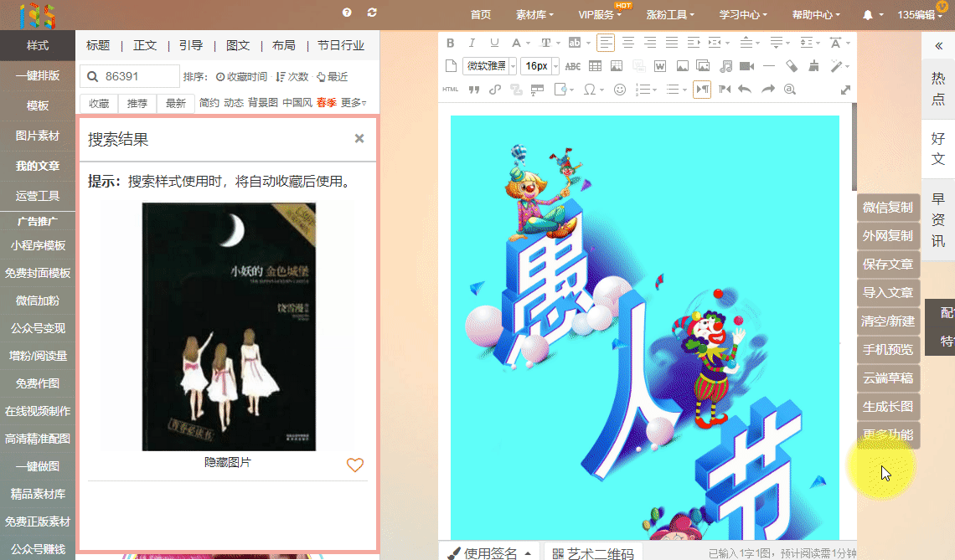Click the 手机预览 button
The width and height of the screenshot is (955, 560).
888,350
